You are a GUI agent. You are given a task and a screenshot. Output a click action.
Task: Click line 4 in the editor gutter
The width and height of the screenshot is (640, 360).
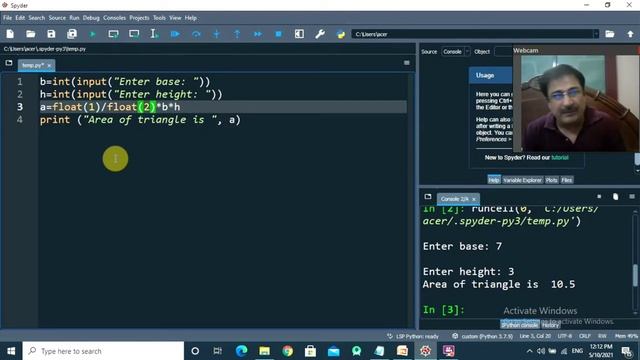click(x=20, y=120)
